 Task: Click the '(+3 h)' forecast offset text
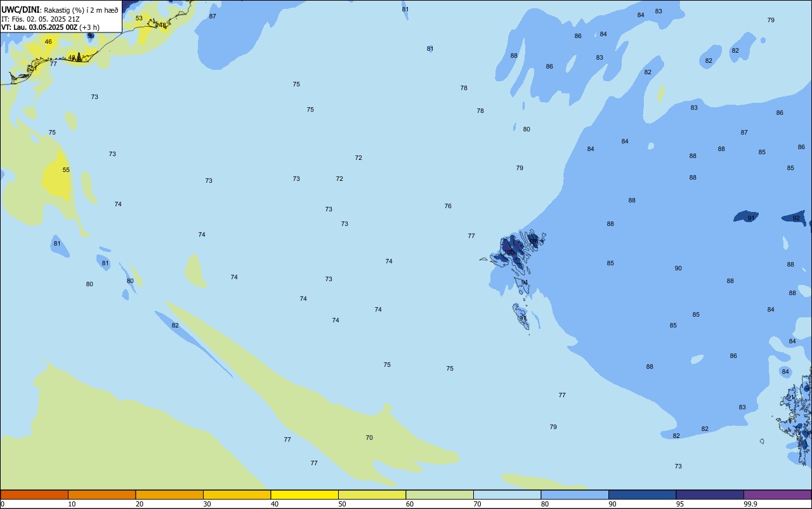(x=89, y=27)
